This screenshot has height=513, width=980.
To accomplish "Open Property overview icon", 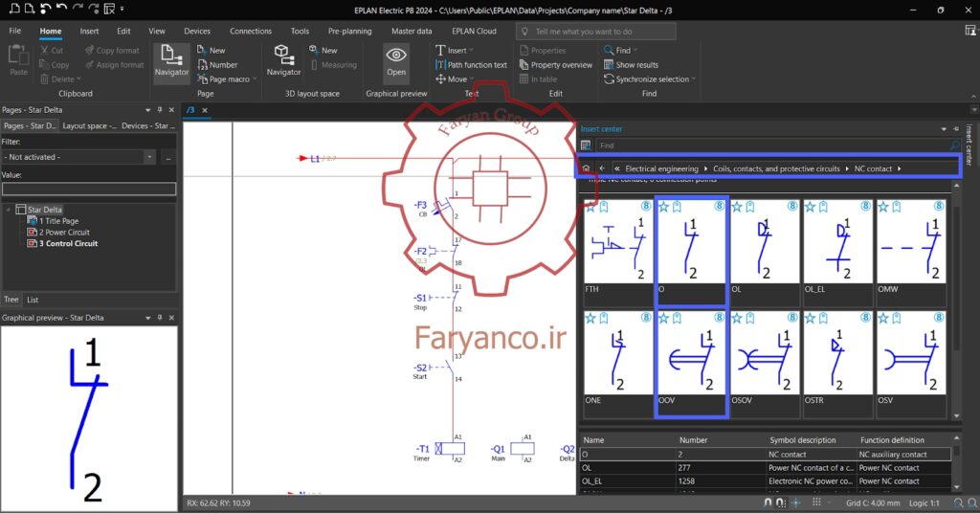I will click(x=523, y=64).
